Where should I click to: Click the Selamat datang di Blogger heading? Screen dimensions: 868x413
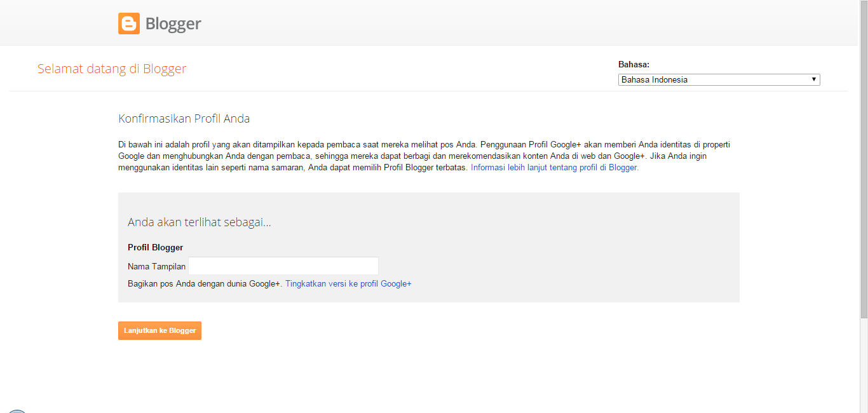(112, 69)
